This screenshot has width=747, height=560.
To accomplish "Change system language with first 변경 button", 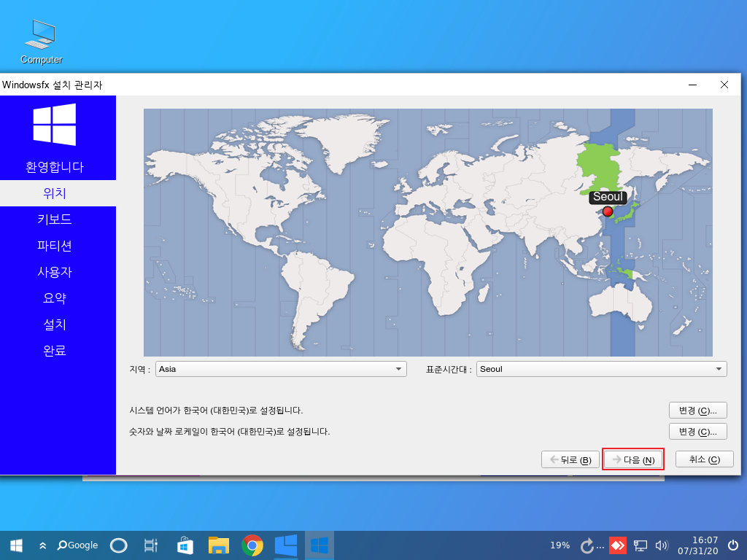I will 698,410.
